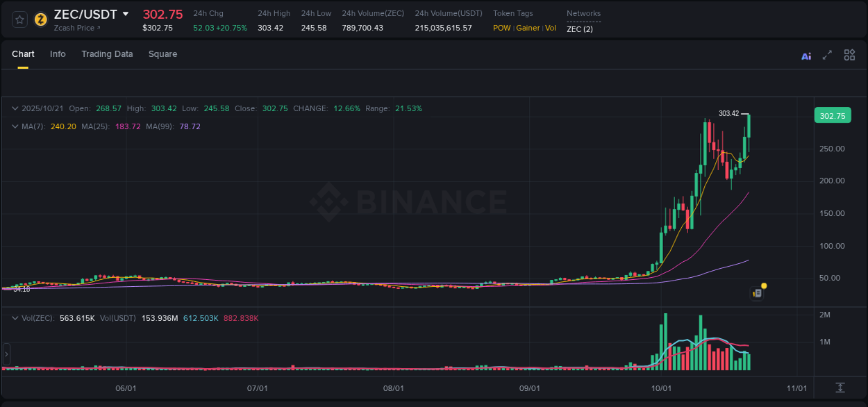Collapse the MA indicator row chevron
Viewport: 868px width, 407px height.
click(14, 126)
